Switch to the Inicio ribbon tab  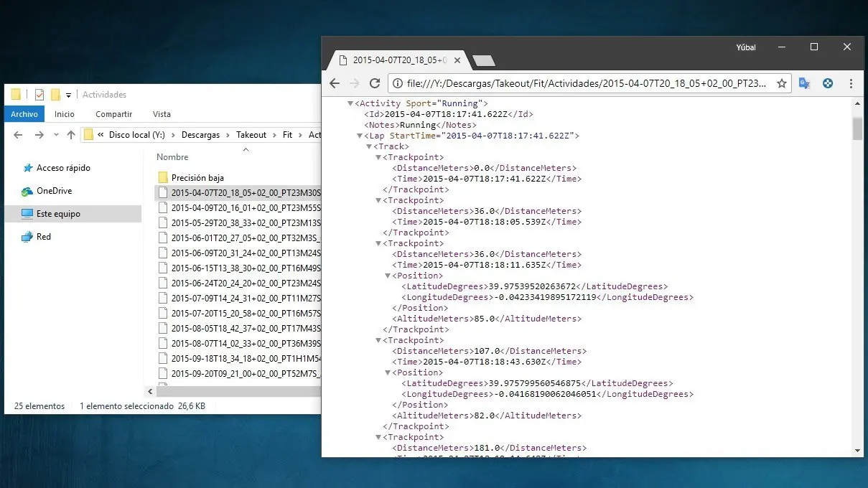[65, 114]
